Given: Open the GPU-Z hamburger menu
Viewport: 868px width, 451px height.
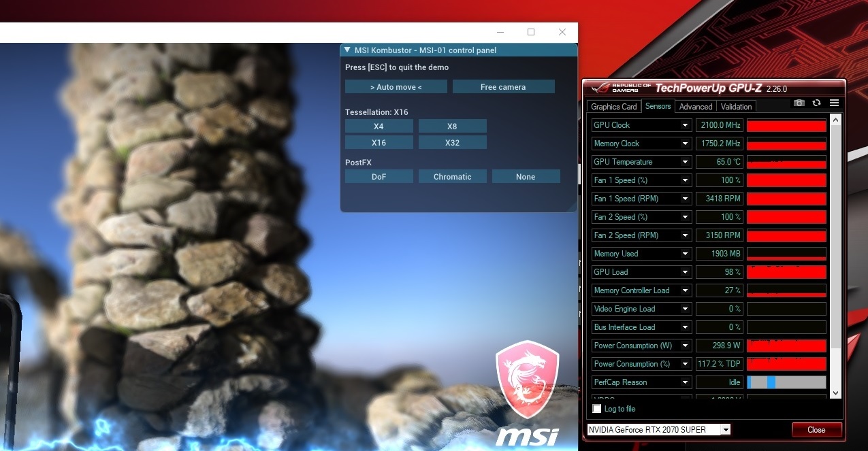Looking at the screenshot, I should coord(834,103).
